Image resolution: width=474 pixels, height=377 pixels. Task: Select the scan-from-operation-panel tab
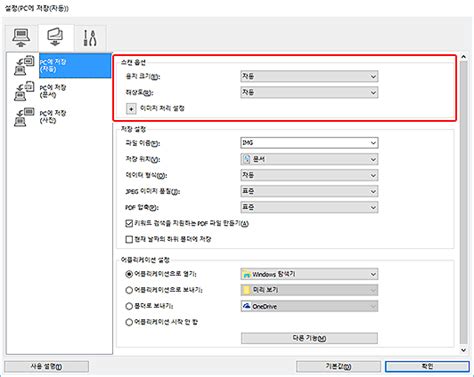click(x=55, y=37)
